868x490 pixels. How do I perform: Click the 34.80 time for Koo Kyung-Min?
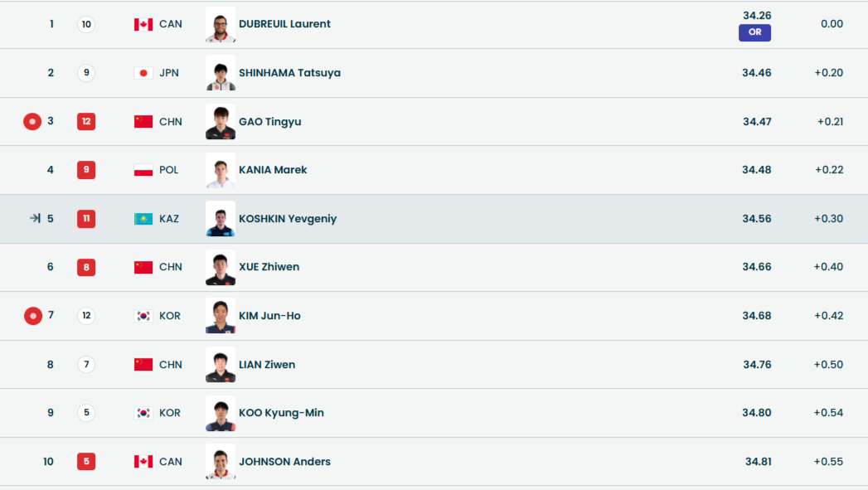tap(757, 413)
